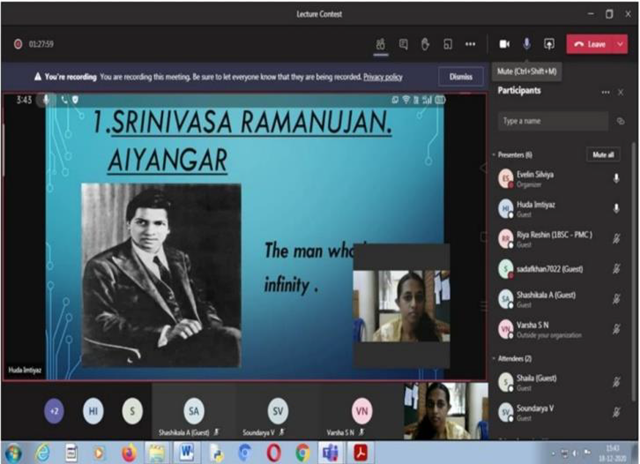Toggle Huda Imtiyaz's microphone icon
This screenshot has height=464, width=640.
pyautogui.click(x=616, y=209)
